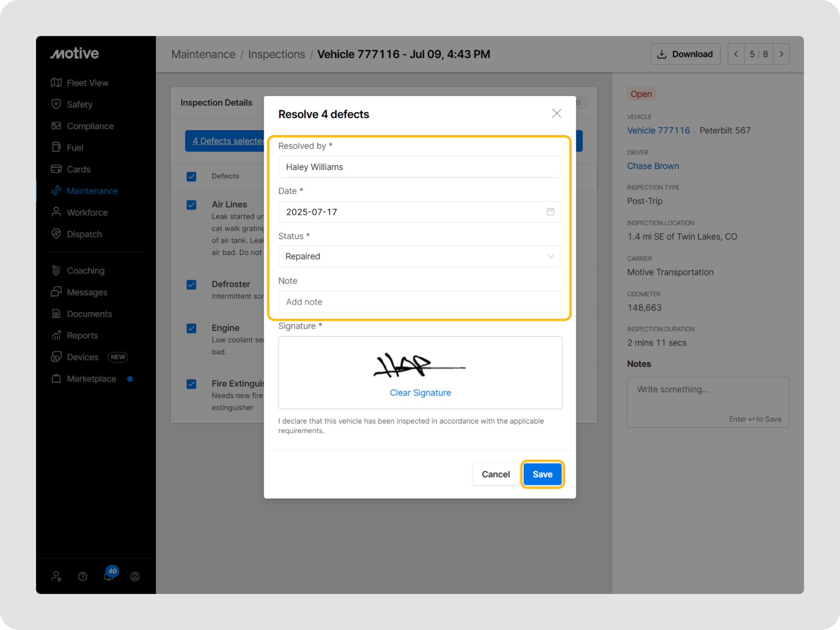Expand the Status dropdown showing Repaired
The height and width of the screenshot is (630, 840).
[420, 257]
